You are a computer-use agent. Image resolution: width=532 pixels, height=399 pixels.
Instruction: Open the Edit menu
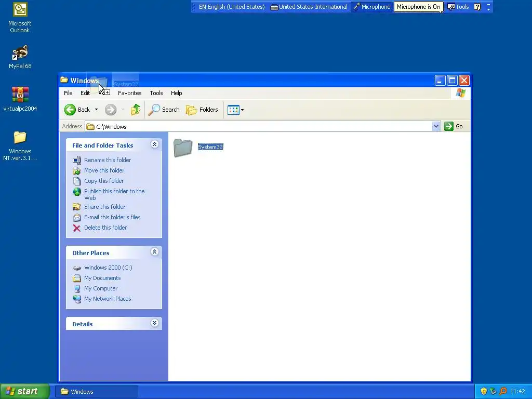(85, 93)
